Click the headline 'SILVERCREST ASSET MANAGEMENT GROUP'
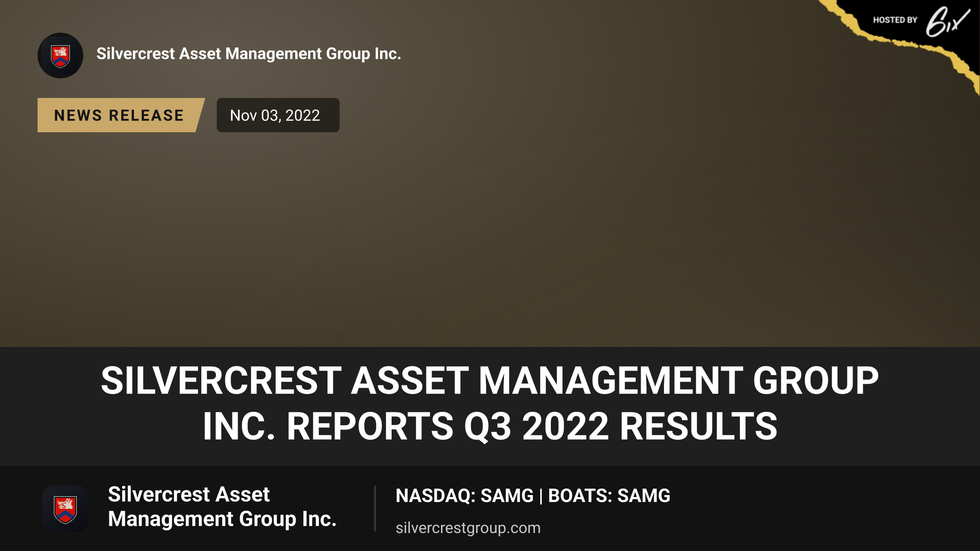The height and width of the screenshot is (551, 980). [x=490, y=380]
